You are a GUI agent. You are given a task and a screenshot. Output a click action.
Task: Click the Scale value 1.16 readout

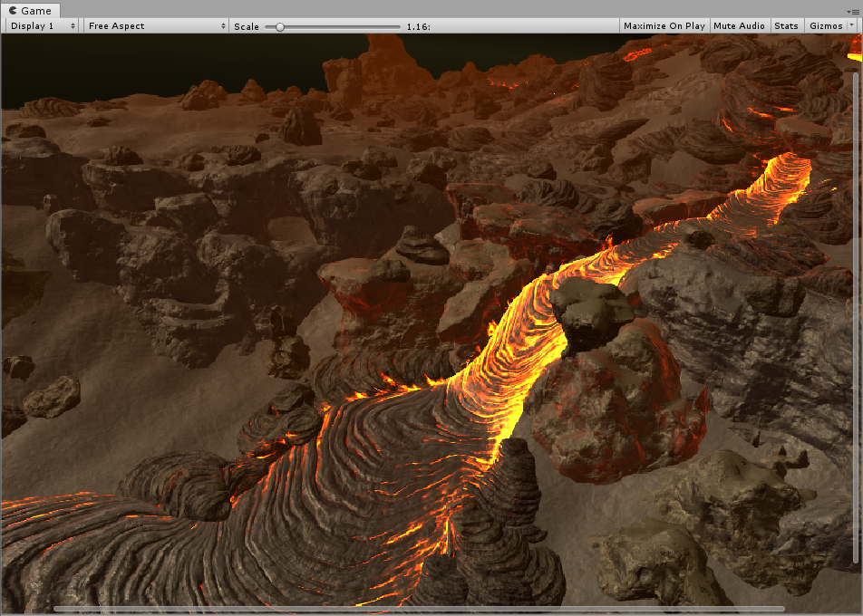(418, 26)
